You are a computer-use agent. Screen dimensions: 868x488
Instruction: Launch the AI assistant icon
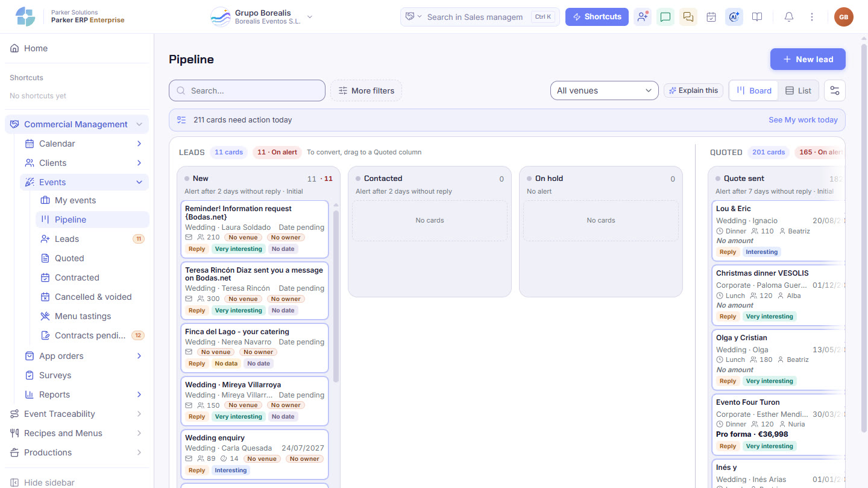734,17
